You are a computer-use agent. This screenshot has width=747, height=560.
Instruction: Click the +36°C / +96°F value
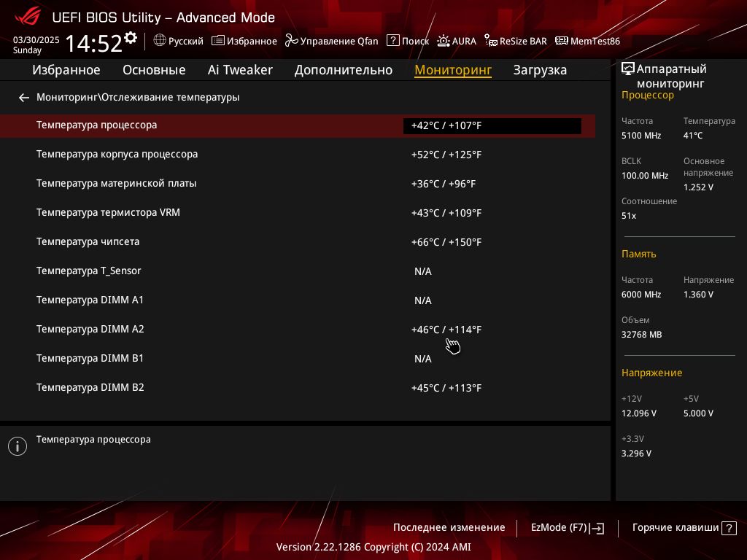click(444, 184)
